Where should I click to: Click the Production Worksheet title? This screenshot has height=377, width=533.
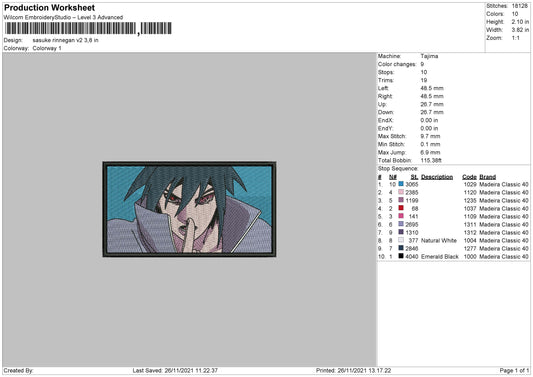point(50,7)
